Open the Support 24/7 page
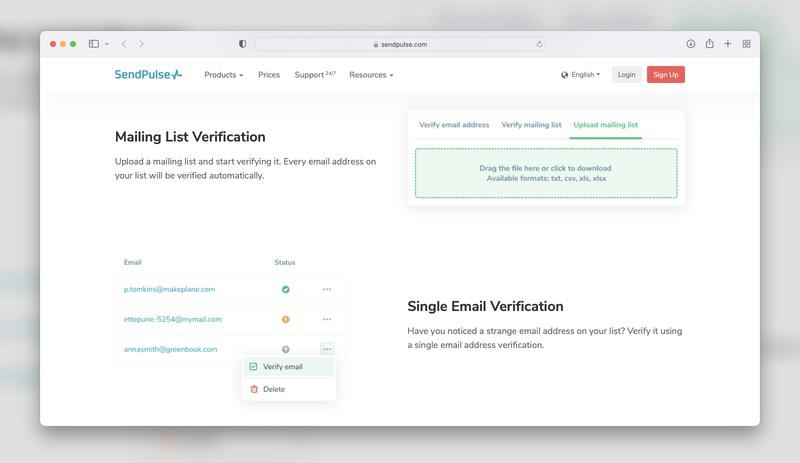 [x=315, y=75]
